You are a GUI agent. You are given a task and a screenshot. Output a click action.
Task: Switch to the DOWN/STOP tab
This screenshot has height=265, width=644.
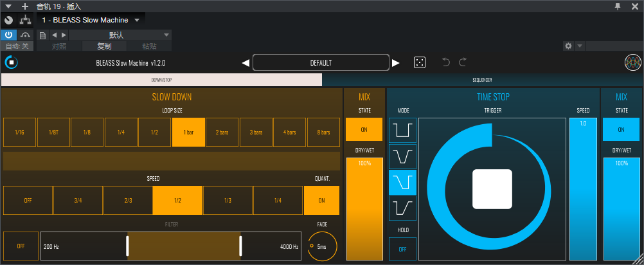pos(161,80)
